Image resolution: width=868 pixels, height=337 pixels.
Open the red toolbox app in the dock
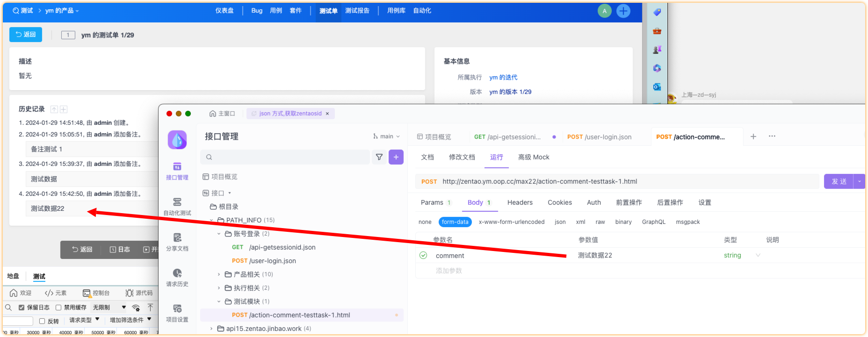coord(657,31)
